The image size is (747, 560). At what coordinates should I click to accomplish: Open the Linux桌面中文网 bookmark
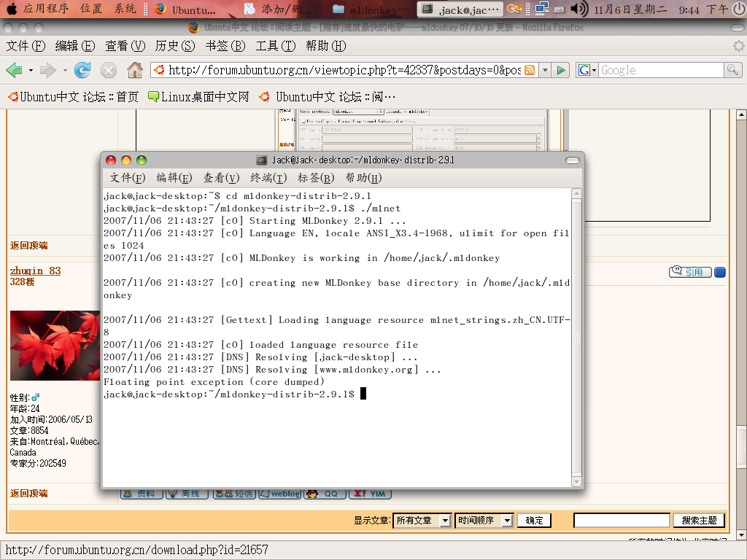coord(198,97)
